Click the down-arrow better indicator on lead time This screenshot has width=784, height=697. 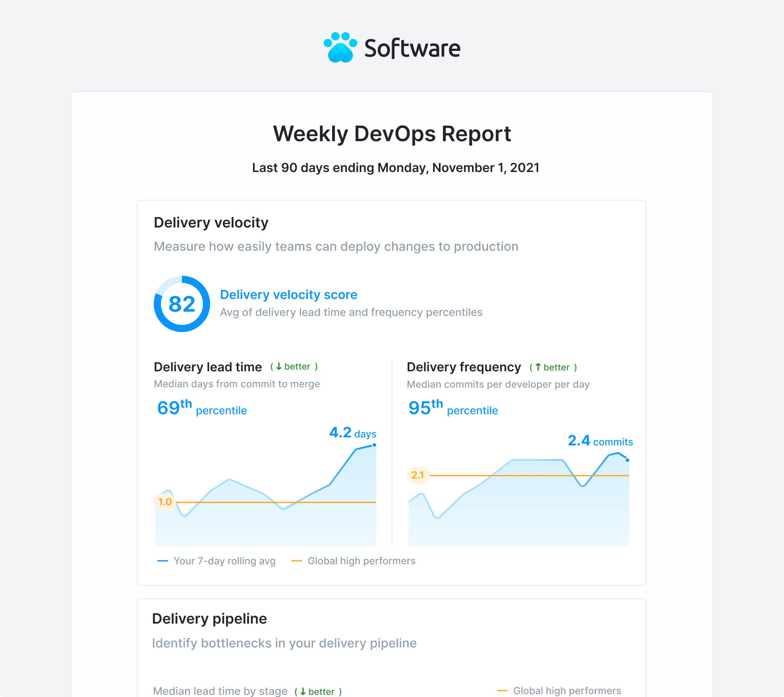[294, 367]
